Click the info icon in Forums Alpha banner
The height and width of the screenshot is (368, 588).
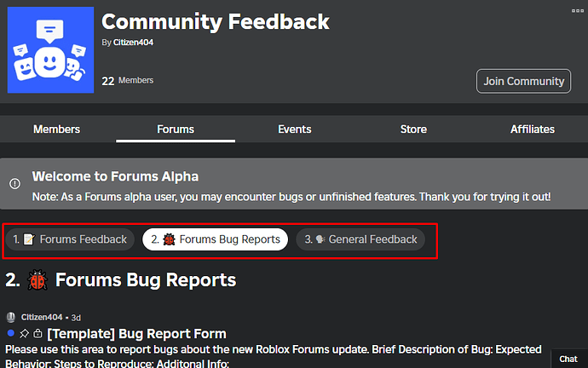[14, 183]
